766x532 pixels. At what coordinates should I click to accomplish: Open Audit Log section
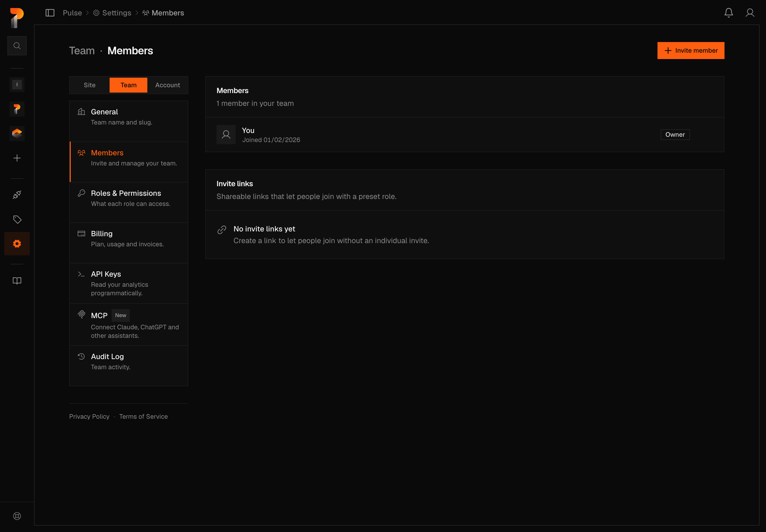(x=129, y=366)
